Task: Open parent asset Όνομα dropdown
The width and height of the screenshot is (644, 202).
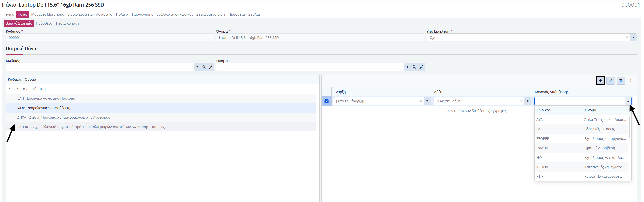Action: [x=407, y=67]
